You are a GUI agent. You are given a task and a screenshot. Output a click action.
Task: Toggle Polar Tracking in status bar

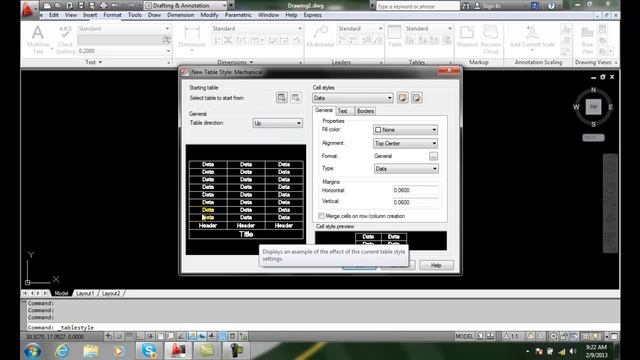[x=150, y=336]
